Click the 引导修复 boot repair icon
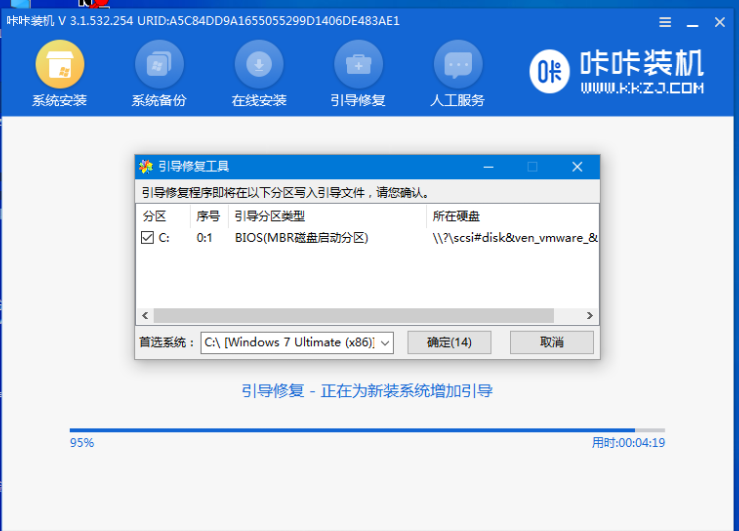This screenshot has height=531, width=739. [358, 66]
